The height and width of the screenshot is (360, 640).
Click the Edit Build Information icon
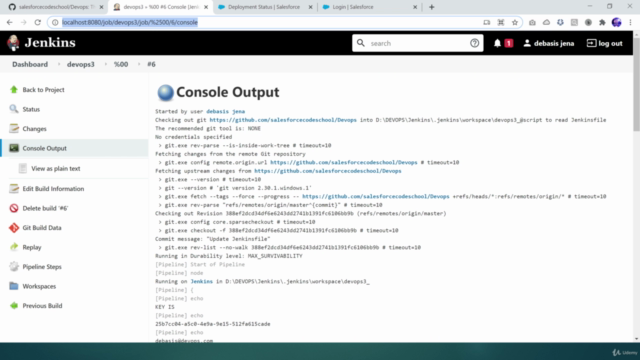[14, 189]
